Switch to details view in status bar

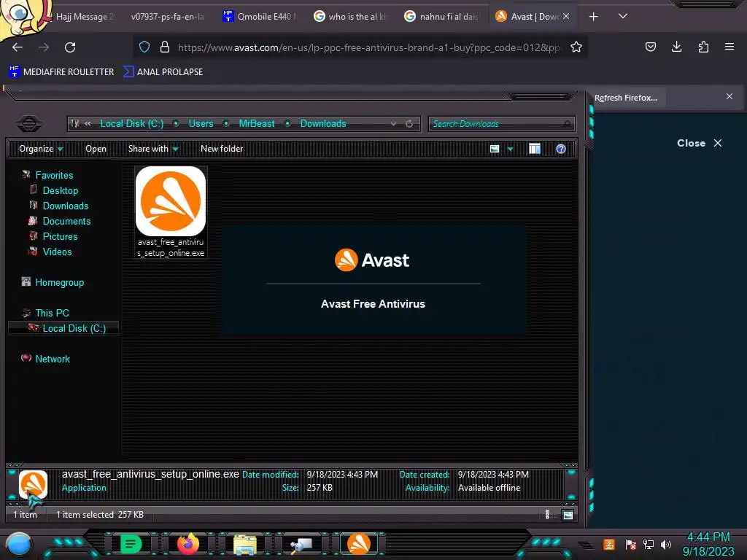(547, 515)
